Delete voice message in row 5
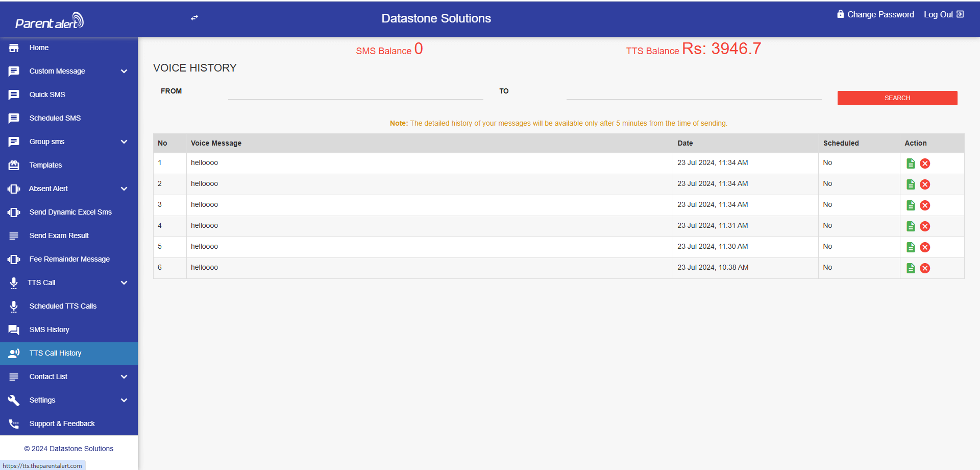 tap(925, 247)
